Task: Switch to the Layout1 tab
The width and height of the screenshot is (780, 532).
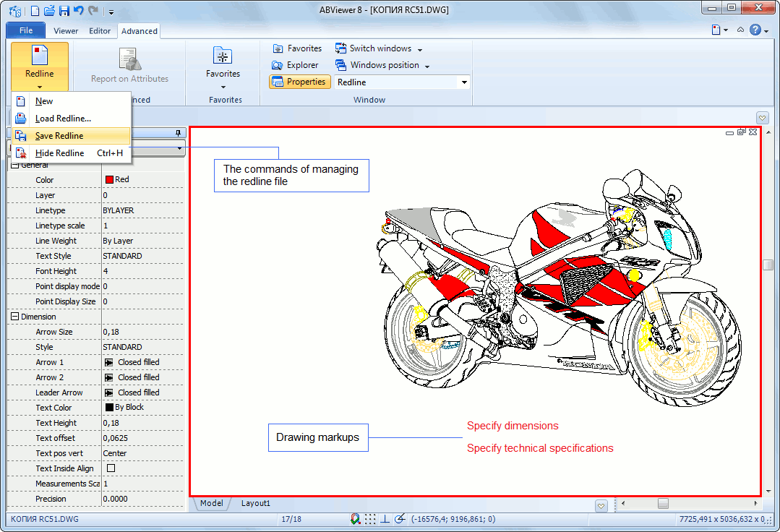Action: point(256,503)
